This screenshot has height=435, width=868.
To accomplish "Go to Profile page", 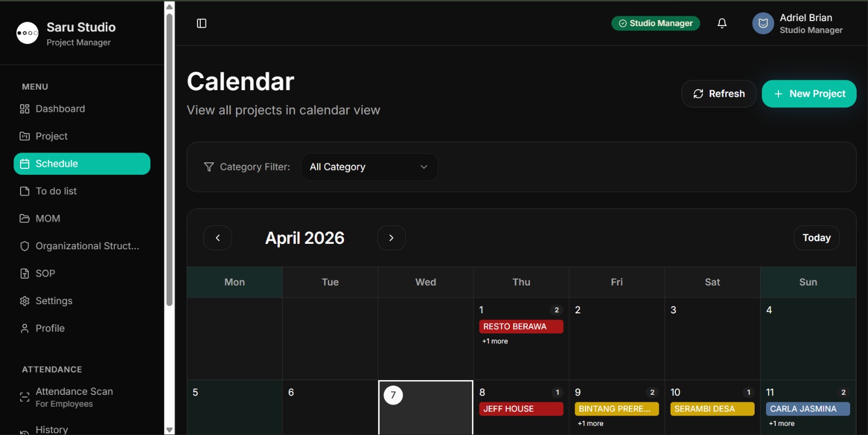I will [82, 328].
